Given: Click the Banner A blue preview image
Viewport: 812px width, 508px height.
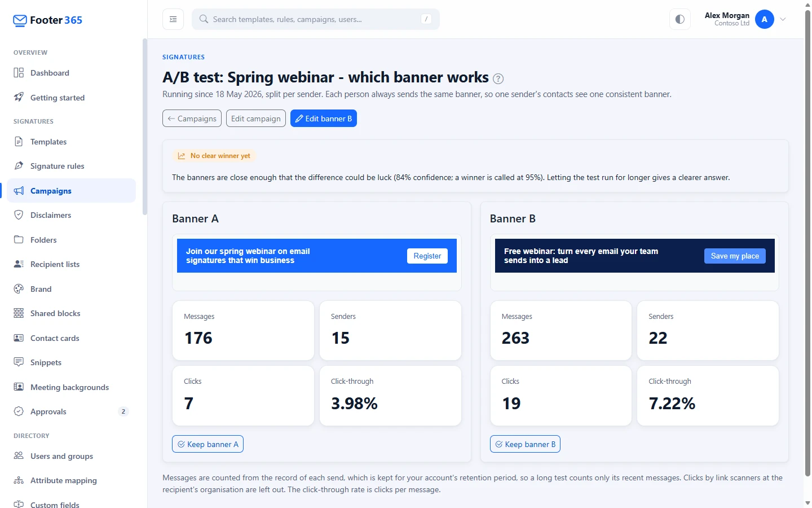Looking at the screenshot, I should (x=317, y=256).
